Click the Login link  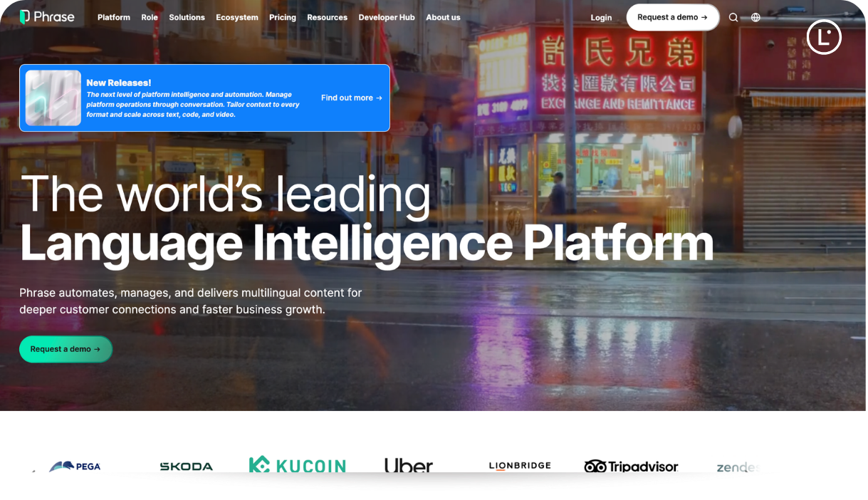click(601, 18)
